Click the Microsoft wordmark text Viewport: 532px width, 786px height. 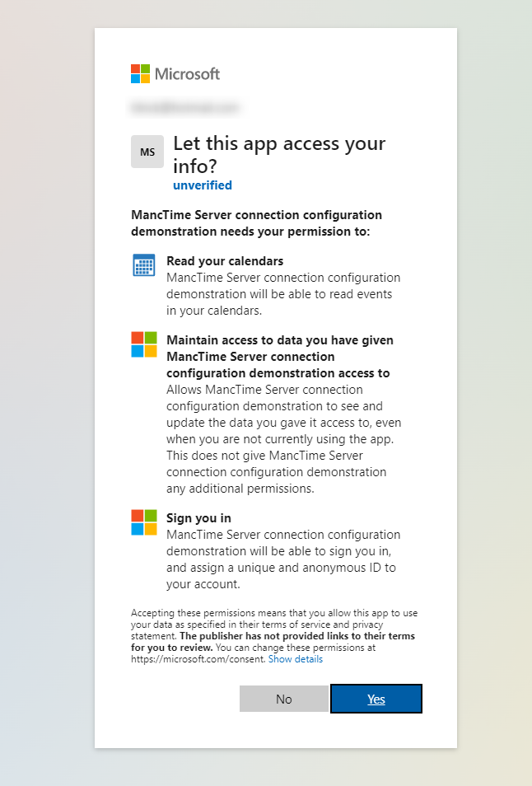188,73
